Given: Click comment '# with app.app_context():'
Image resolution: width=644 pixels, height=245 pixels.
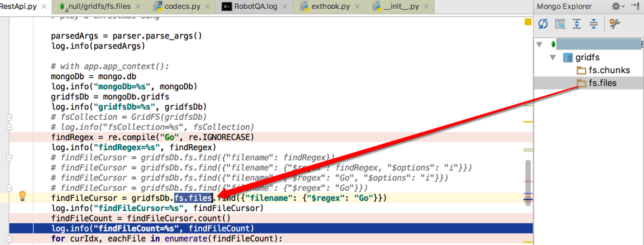Looking at the screenshot, I should click(110, 66).
